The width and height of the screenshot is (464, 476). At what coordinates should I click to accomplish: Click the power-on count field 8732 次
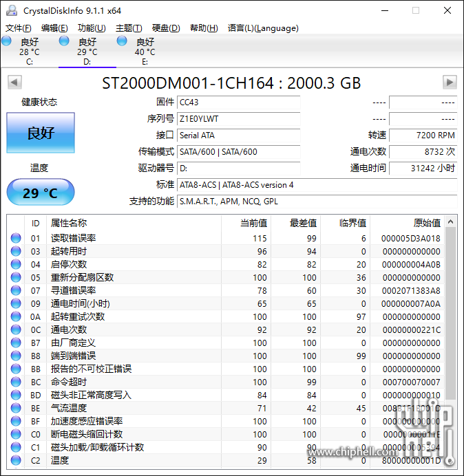[423, 151]
